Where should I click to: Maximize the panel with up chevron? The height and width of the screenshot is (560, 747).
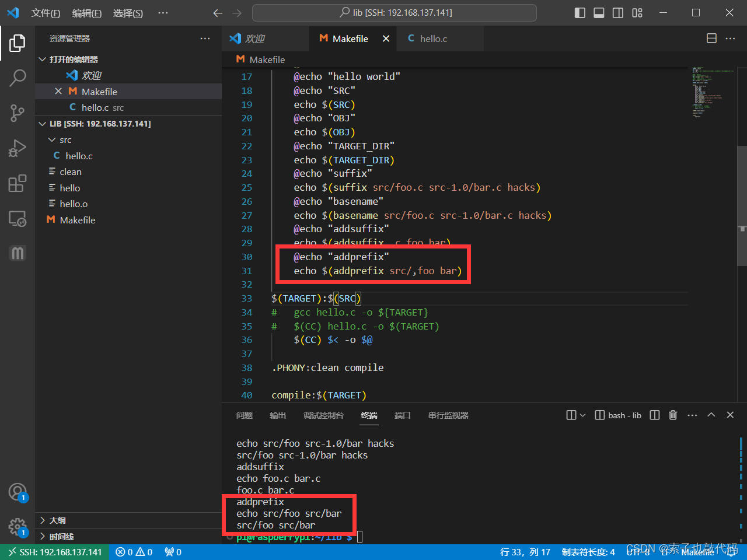coord(711,415)
